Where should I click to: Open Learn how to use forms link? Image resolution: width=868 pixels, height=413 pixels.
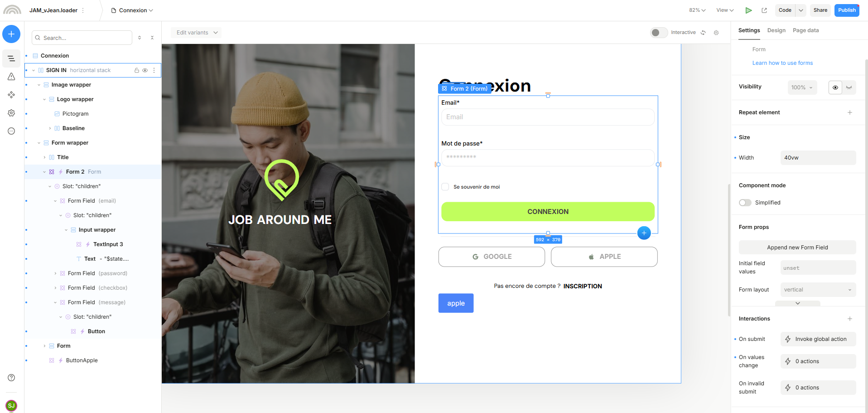click(x=782, y=63)
